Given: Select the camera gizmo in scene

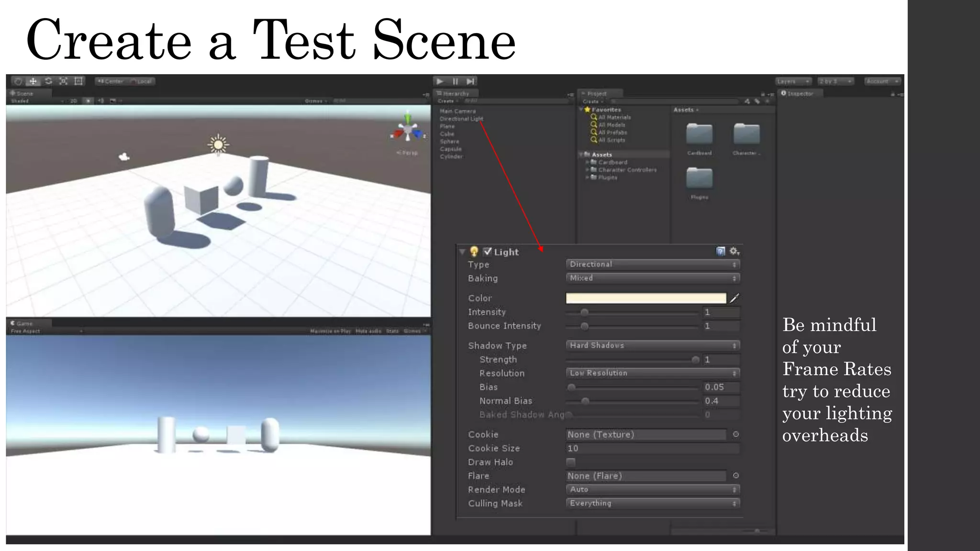Looking at the screenshot, I should [124, 156].
